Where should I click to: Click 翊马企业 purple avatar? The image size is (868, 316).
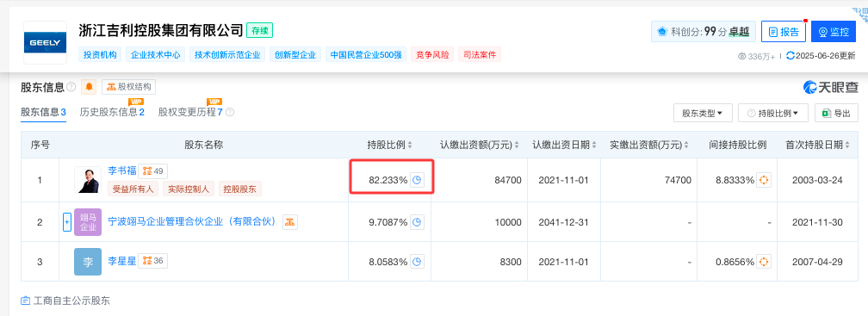[88, 222]
